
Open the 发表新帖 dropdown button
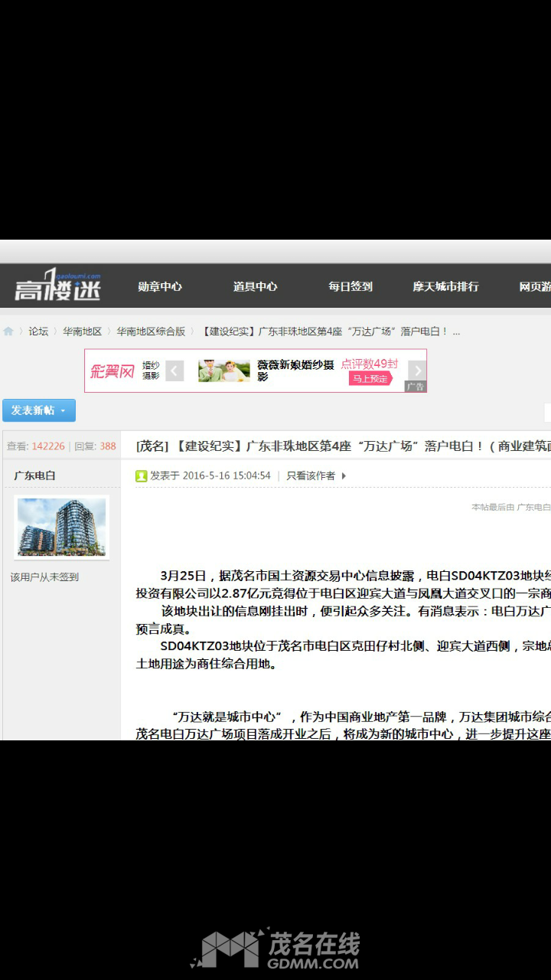[x=39, y=410]
